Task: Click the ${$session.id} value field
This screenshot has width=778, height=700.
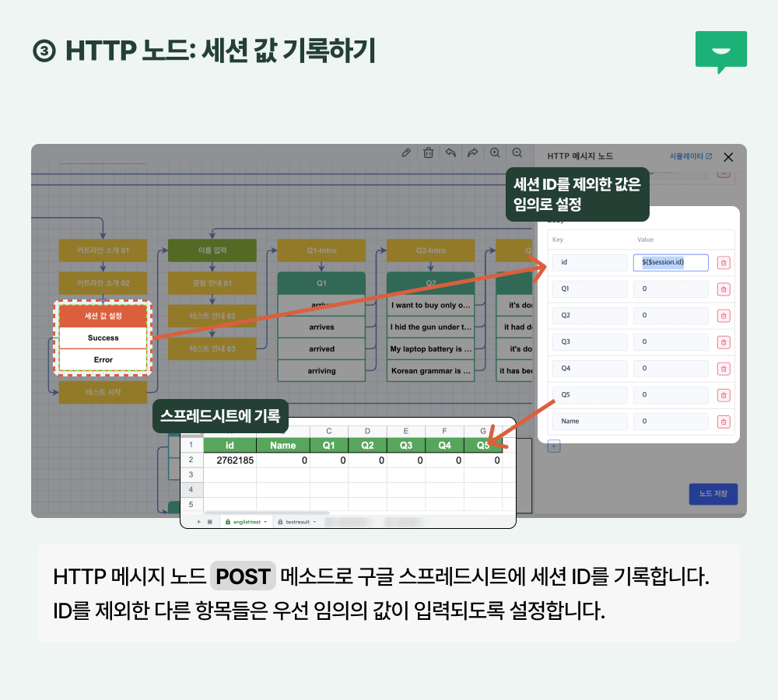Action: coord(671,262)
